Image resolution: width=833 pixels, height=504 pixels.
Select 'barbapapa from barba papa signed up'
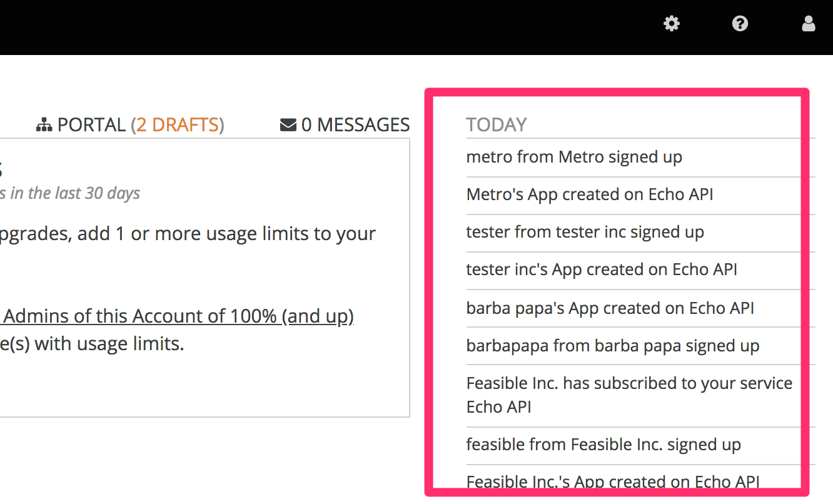pos(613,346)
